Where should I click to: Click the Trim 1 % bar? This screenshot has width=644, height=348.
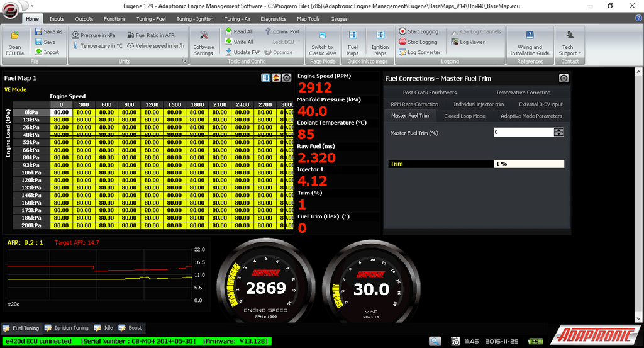coord(476,164)
